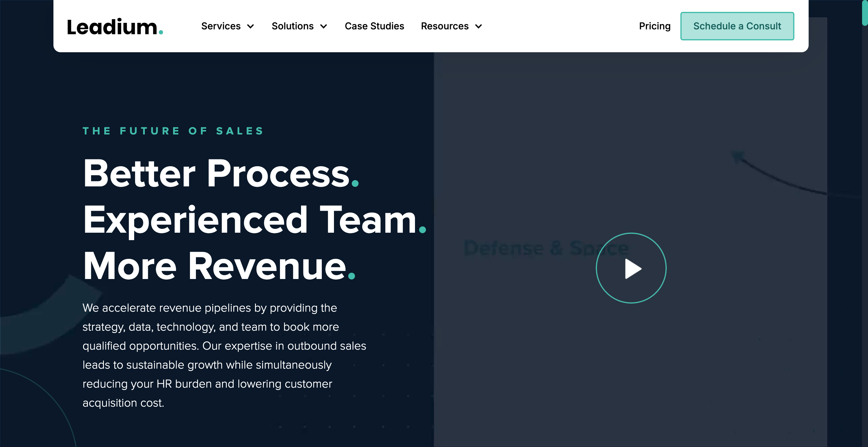Expand the Solutions chevron arrow

coord(324,26)
